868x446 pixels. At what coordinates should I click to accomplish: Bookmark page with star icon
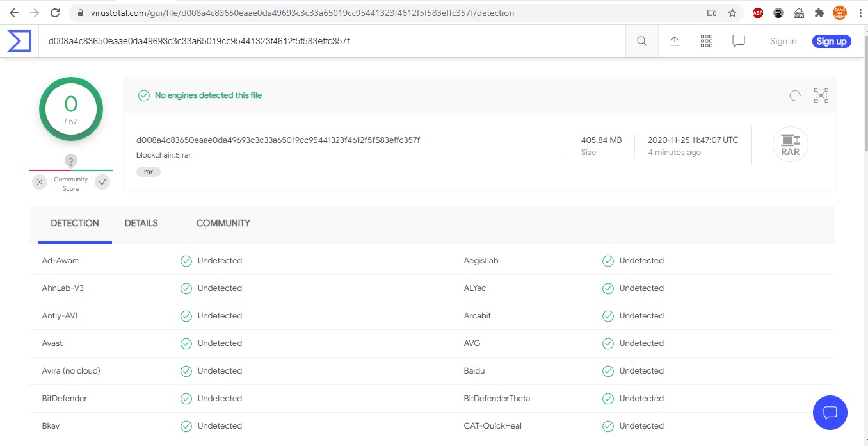click(x=732, y=13)
